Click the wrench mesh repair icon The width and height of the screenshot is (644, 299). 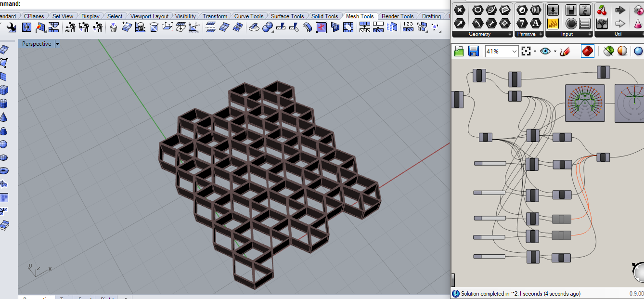[11, 27]
